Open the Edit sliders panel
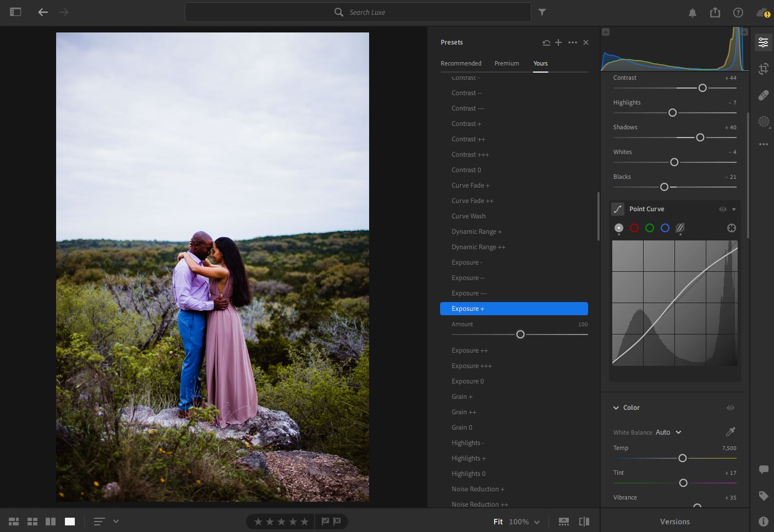This screenshot has height=532, width=774. [763, 42]
